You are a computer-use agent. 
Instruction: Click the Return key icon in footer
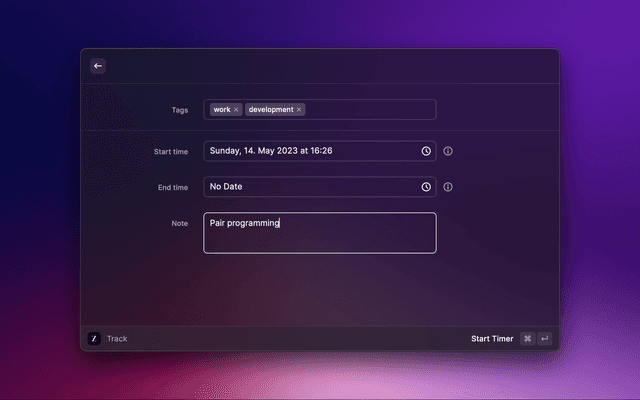pyautogui.click(x=545, y=339)
